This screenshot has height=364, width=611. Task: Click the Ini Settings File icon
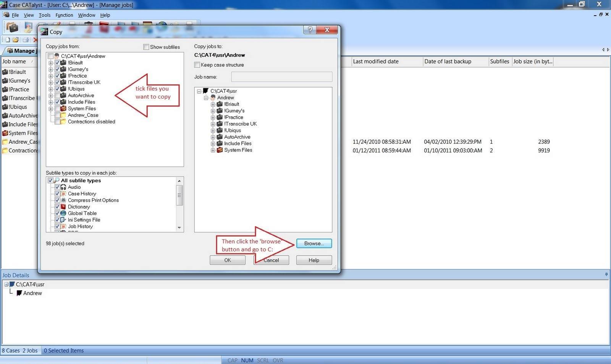(x=63, y=220)
